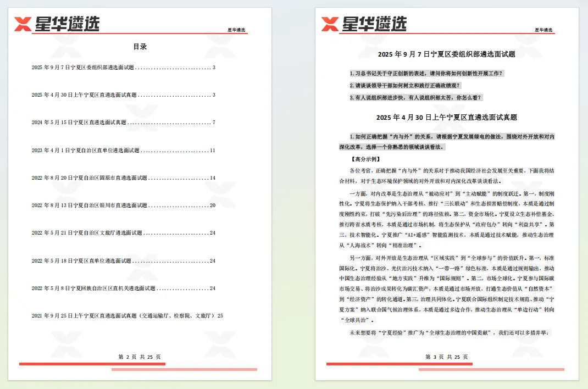This screenshot has height=389, width=588.
Task: Click the 【高分示例】 label
Action: pyautogui.click(x=365, y=159)
